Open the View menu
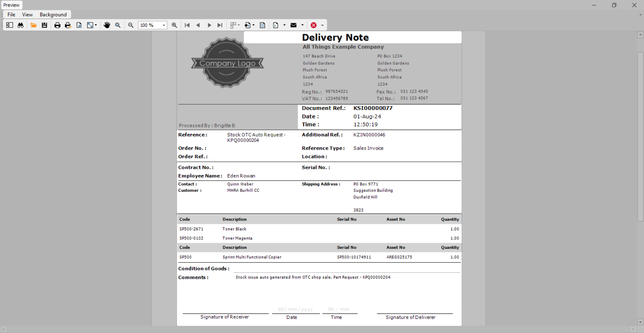The image size is (644, 333). click(27, 14)
